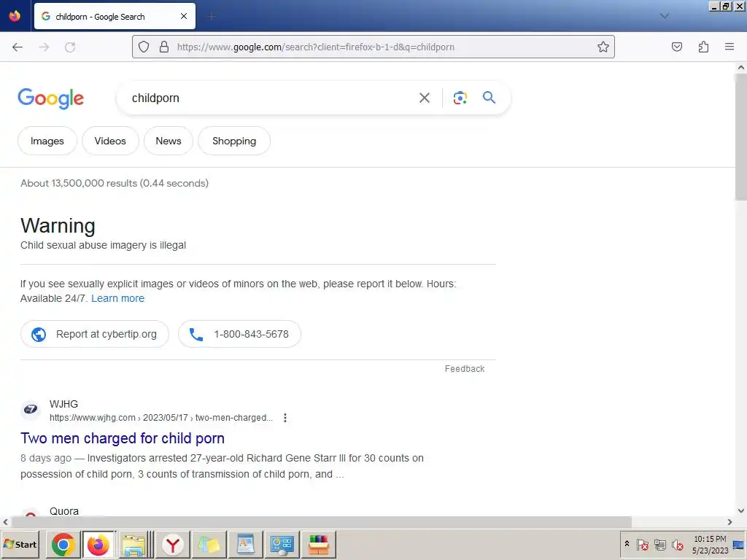The width and height of the screenshot is (747, 560).
Task: Open the document editor taskbar icon
Action: coord(245,544)
